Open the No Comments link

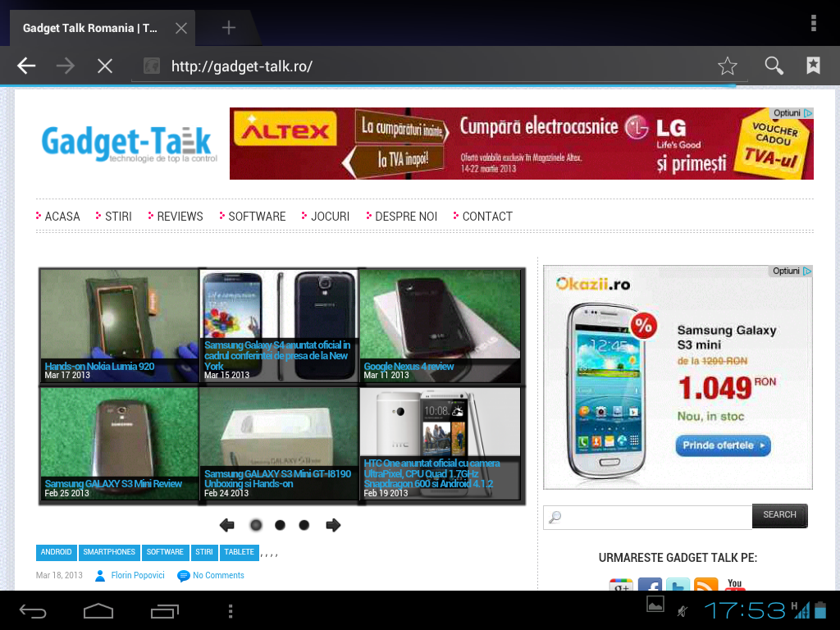click(x=218, y=575)
